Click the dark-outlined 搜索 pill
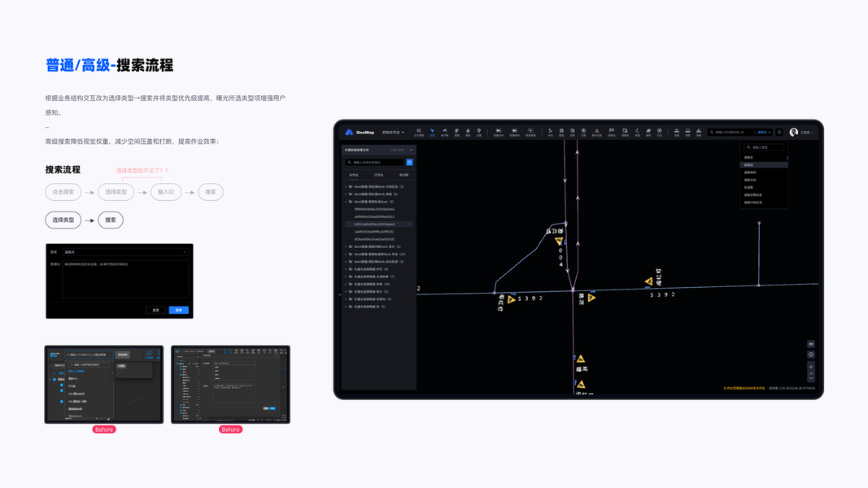 pos(111,220)
